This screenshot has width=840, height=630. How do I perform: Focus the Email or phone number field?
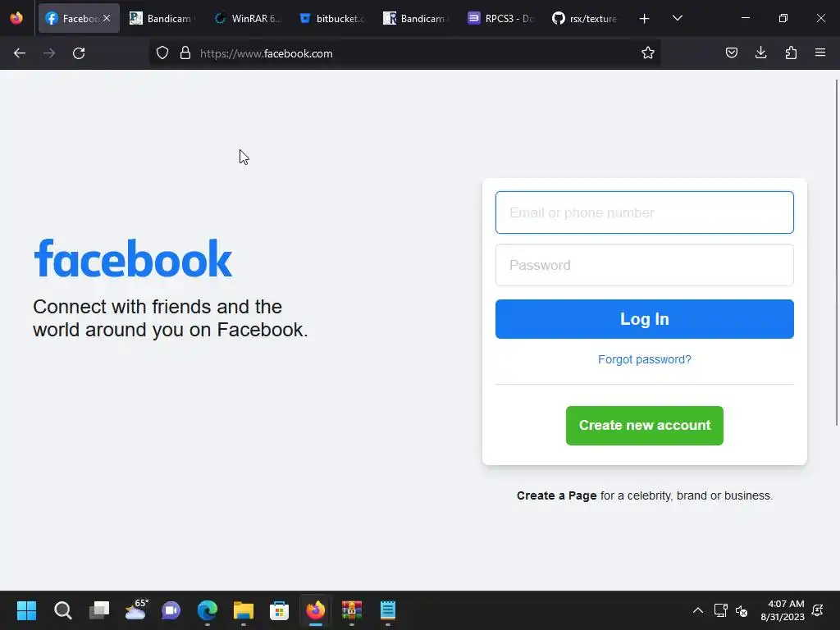[x=645, y=212]
